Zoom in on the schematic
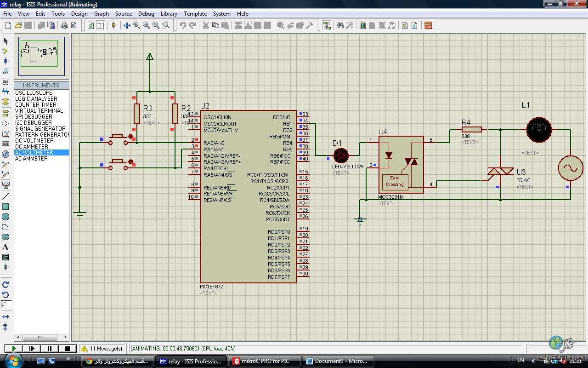This screenshot has width=588, height=368. click(136, 25)
